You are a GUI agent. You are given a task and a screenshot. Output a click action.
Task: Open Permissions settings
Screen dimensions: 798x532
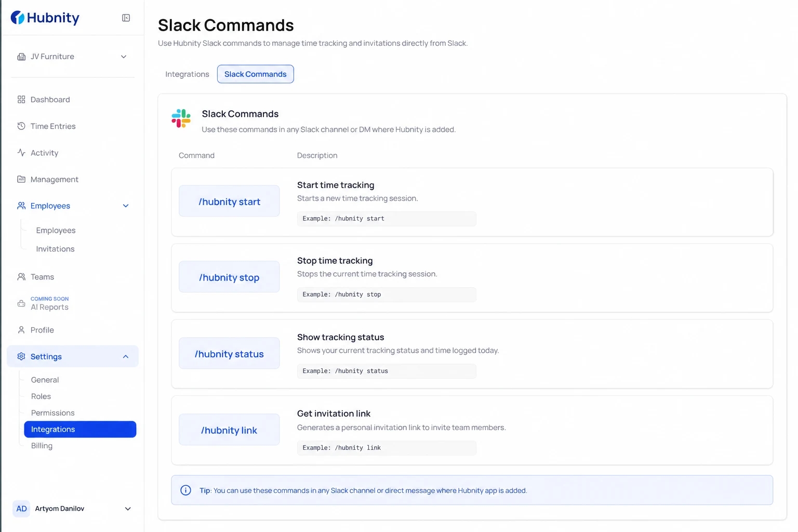52,413
